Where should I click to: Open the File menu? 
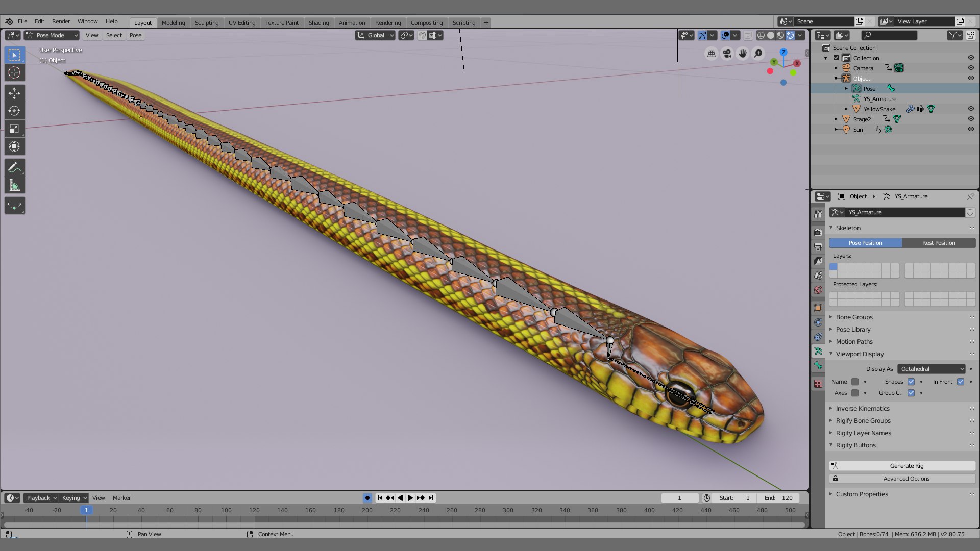[x=22, y=21]
